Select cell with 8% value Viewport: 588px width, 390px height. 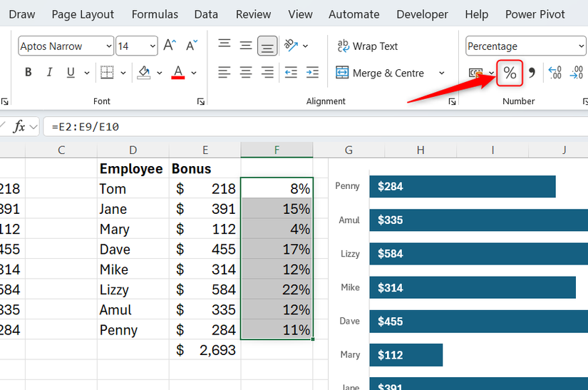(277, 188)
